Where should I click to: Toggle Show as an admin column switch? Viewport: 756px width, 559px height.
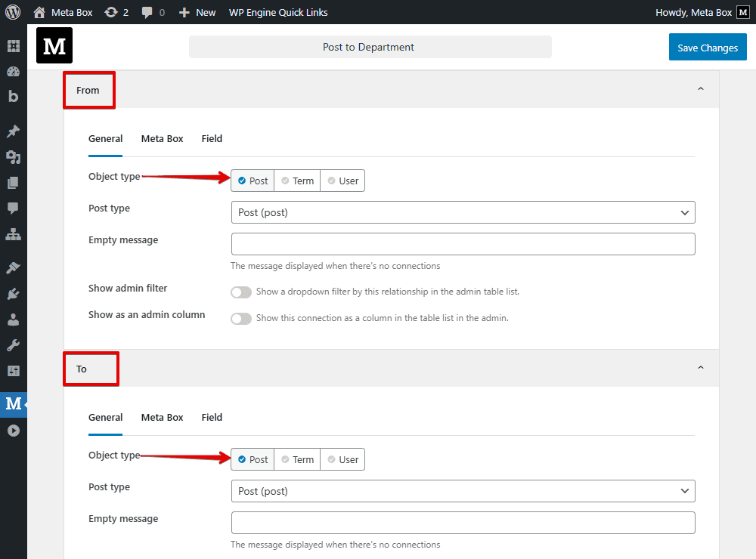(241, 319)
